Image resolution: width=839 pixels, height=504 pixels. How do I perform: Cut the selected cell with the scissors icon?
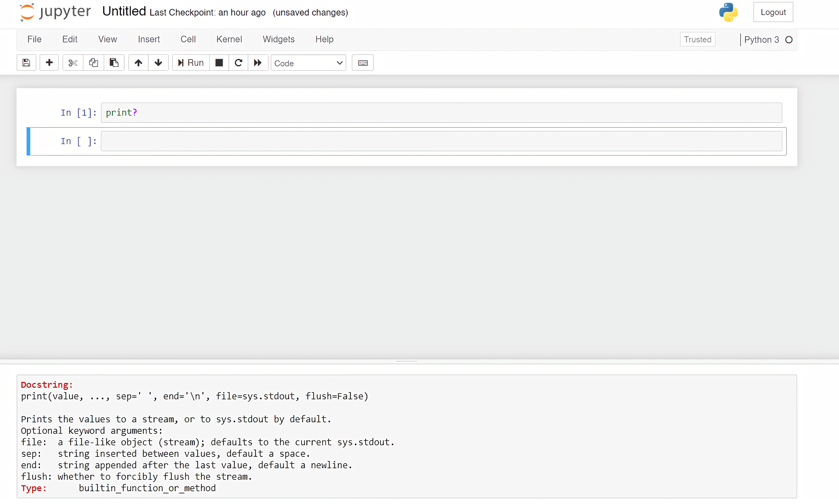point(72,63)
